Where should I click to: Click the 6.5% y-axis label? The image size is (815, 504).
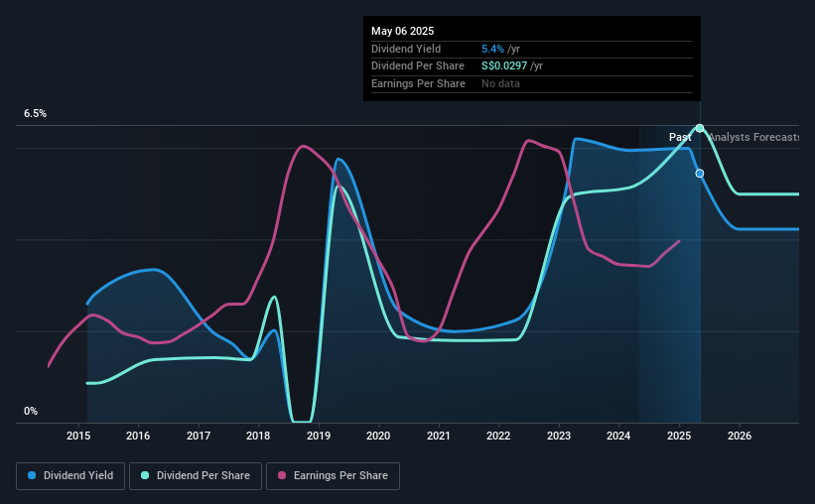coord(36,114)
